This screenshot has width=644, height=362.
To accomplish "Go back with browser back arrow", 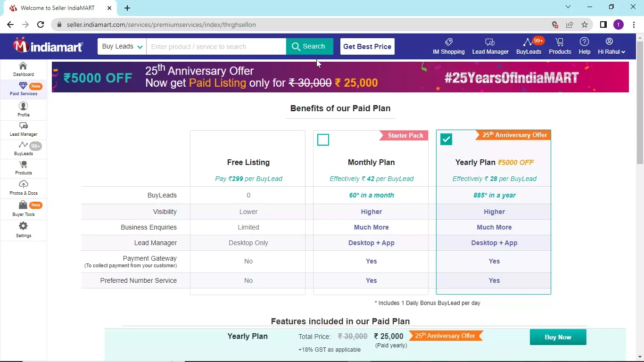I will pos(10,25).
